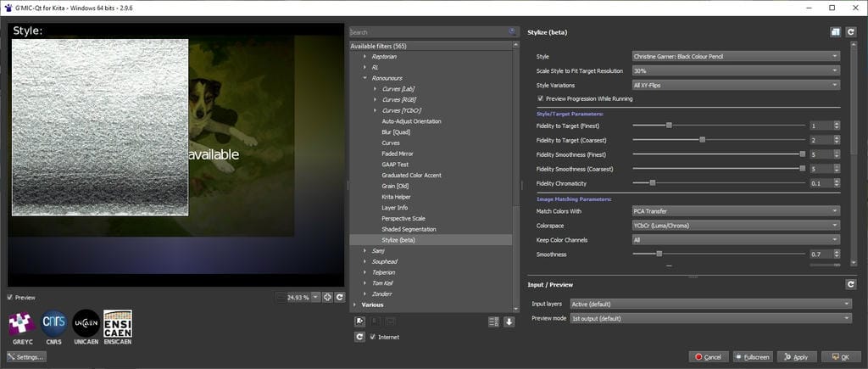Refresh the preview using the zoom-bar reload icon
This screenshot has height=369, width=868.
339,297
